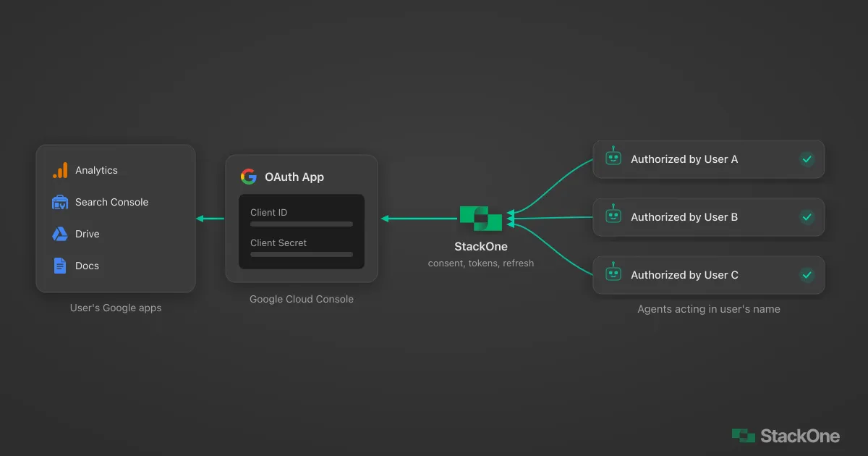
Task: Click the robot icon for User A
Action: tap(613, 158)
